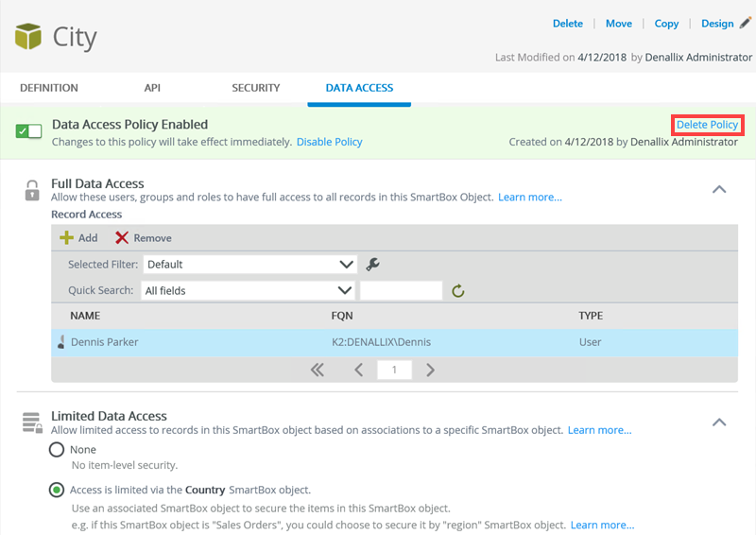Select Access is limited via Country radio
The width and height of the screenshot is (756, 535).
pos(57,491)
